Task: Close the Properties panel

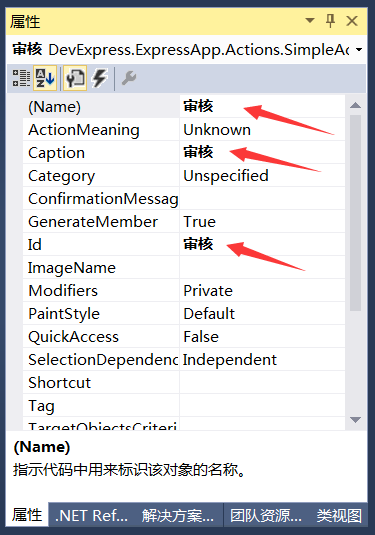Action: click(x=352, y=21)
